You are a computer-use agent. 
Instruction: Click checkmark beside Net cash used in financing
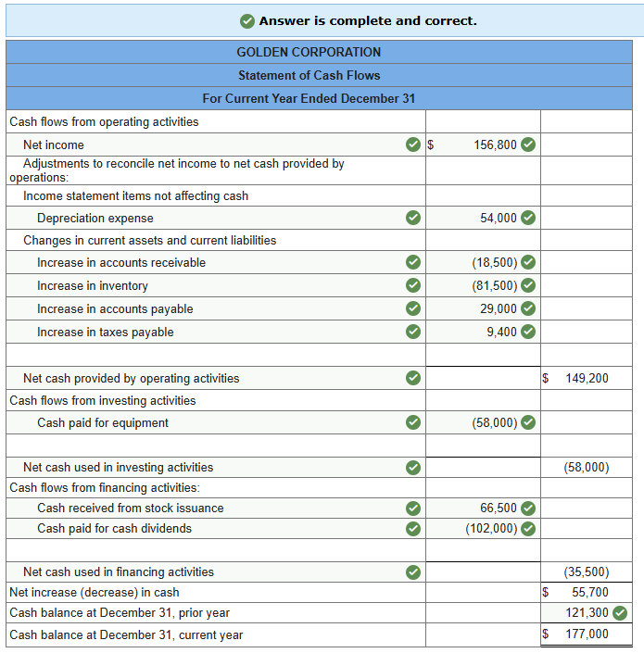point(413,572)
